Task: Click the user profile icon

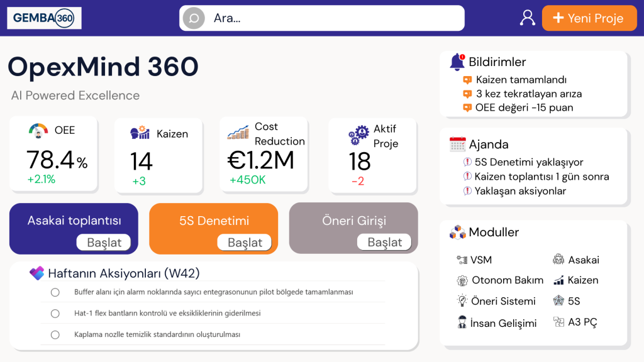Action: coord(527,18)
